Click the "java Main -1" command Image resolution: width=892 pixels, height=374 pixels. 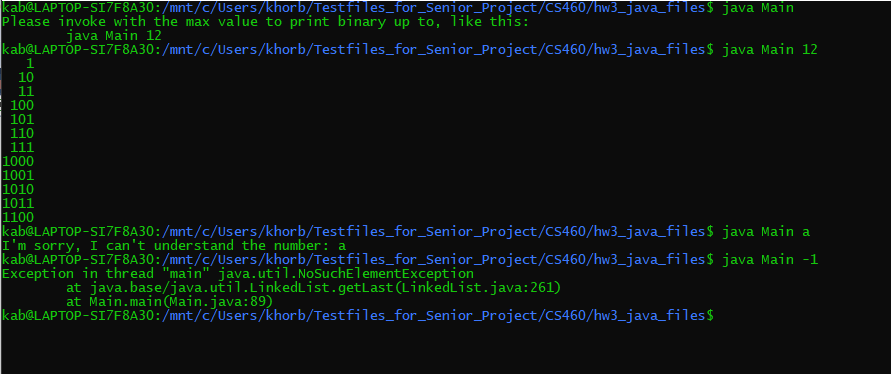(769, 260)
